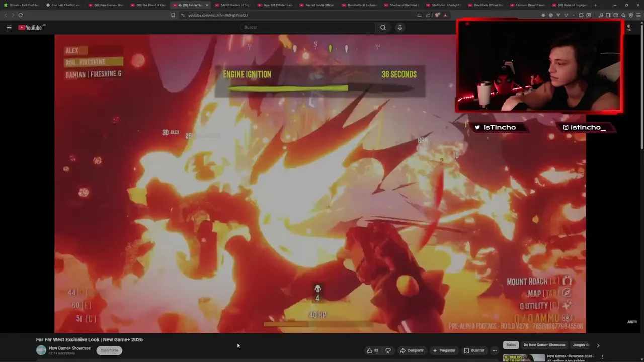Open the recommended video thumbnail in sidebar
The height and width of the screenshot is (362, 644).
pos(524,358)
